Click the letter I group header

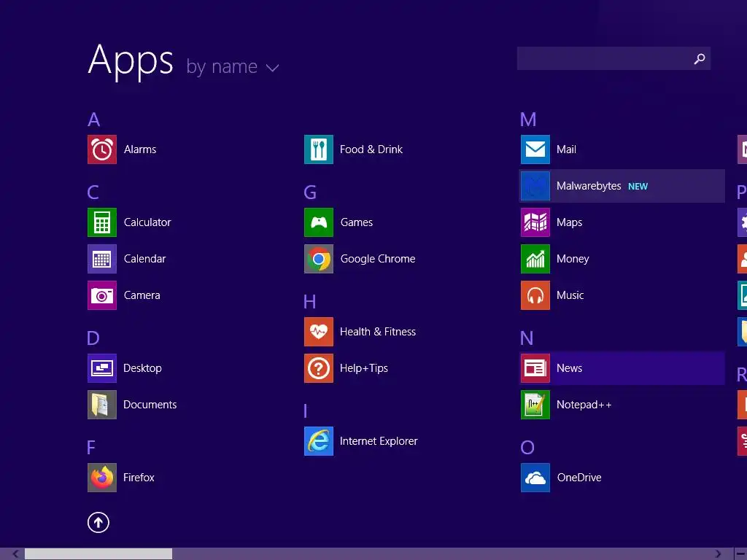point(306,411)
